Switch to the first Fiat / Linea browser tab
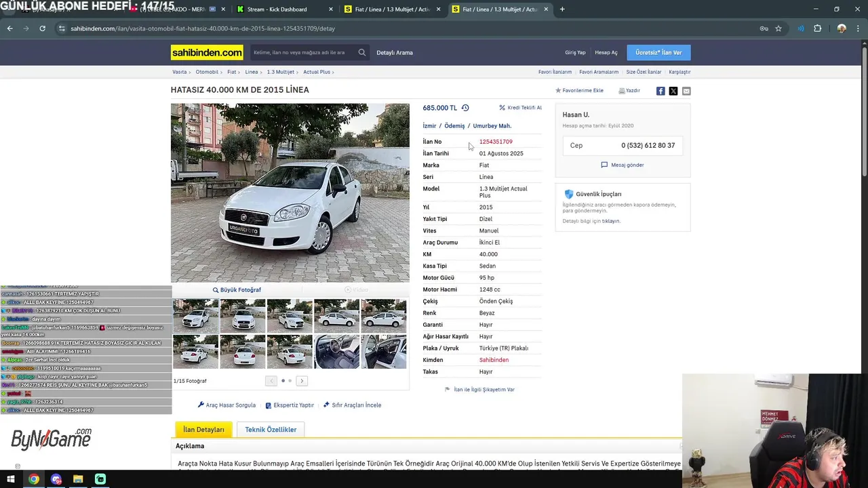This screenshot has height=488, width=868. 392,9
